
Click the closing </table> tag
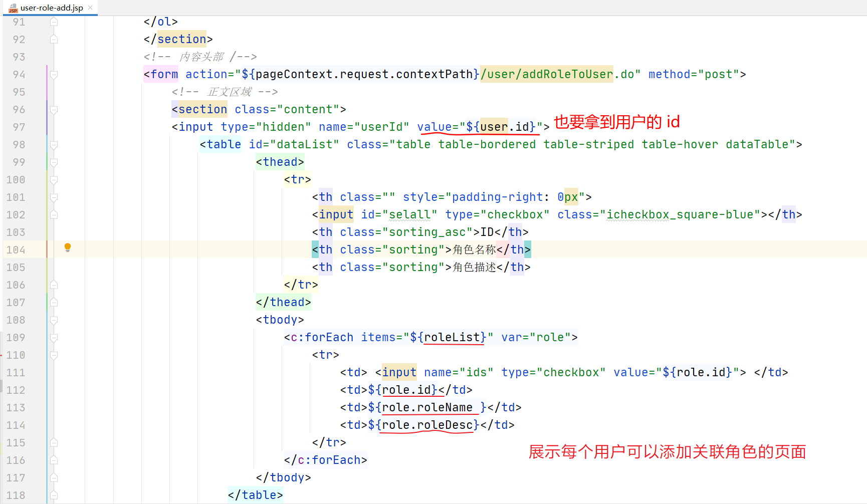click(256, 495)
